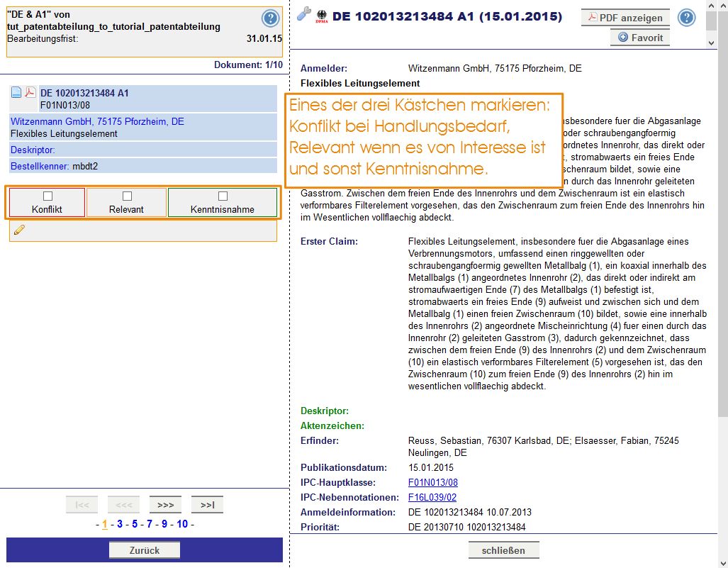
Task: Go to page 3 in pagination
Action: coord(120,524)
